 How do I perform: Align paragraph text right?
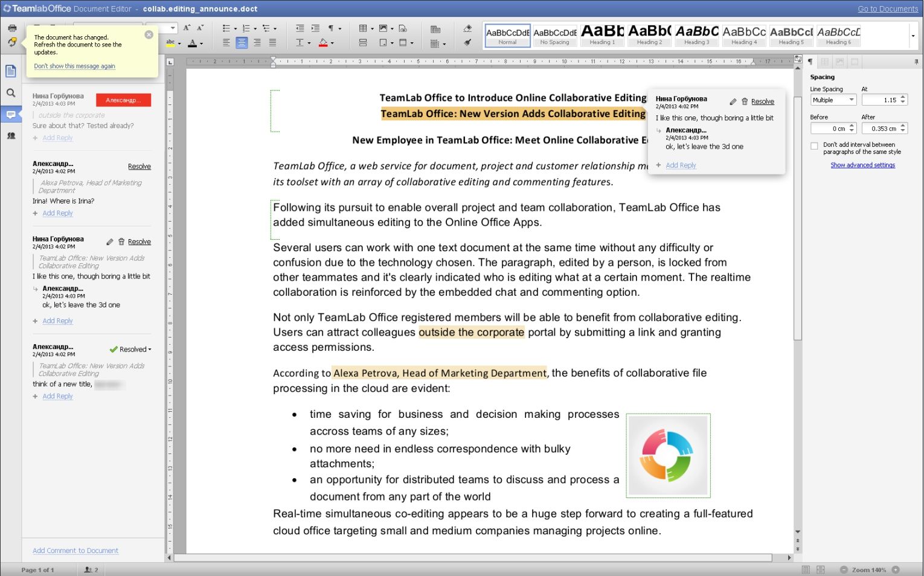(257, 43)
